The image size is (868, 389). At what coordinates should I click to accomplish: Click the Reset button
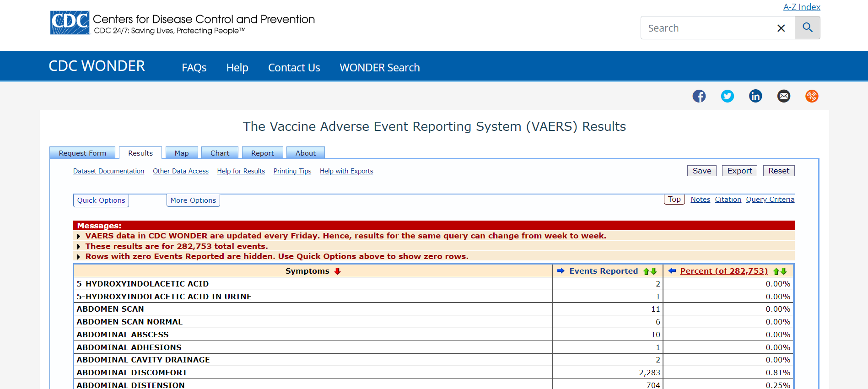coord(779,171)
